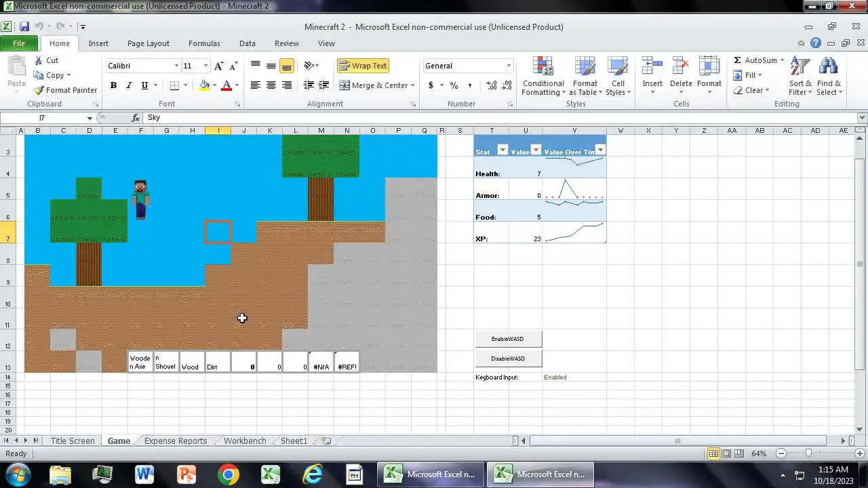Click Delete in the Cells group
The width and height of the screenshot is (868, 488).
[x=681, y=76]
